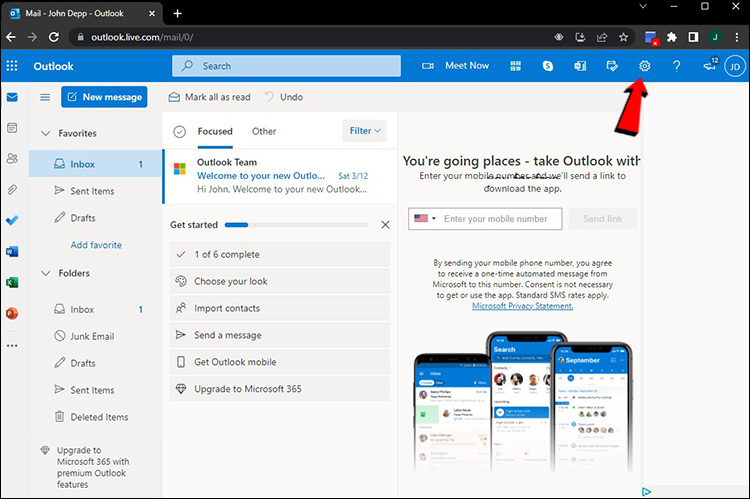The width and height of the screenshot is (750, 499).
Task: Switch to the Focused tab
Action: coord(215,131)
